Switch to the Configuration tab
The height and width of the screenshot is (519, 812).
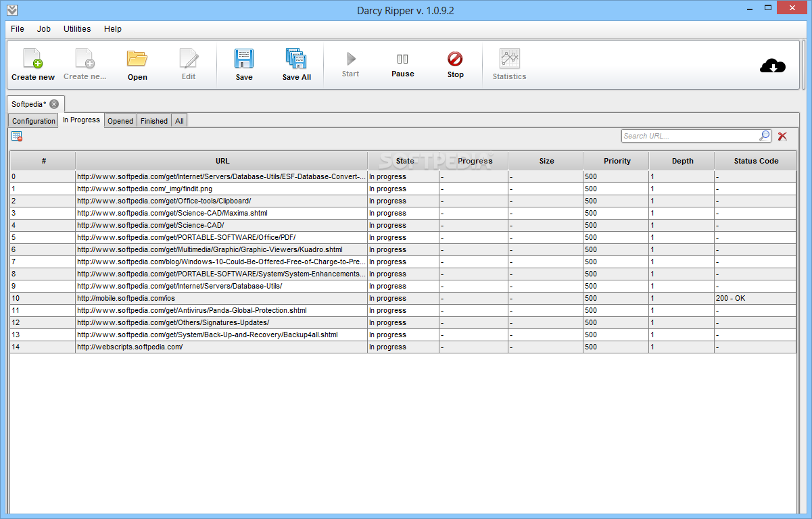point(34,121)
